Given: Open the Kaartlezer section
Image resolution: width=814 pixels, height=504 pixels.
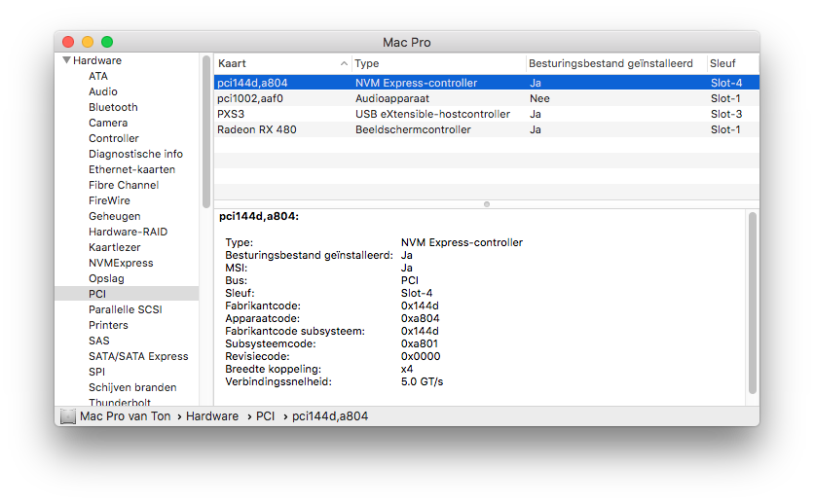Looking at the screenshot, I should [114, 247].
